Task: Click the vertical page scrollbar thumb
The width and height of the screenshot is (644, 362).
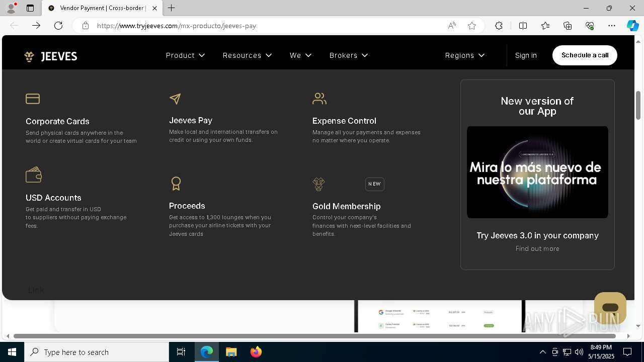Action: point(638,105)
